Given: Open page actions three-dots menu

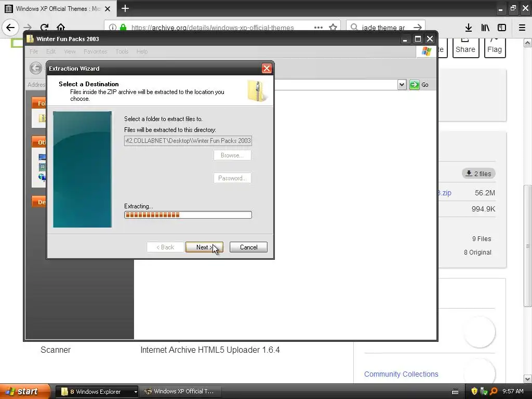Looking at the screenshot, I should tap(318, 28).
